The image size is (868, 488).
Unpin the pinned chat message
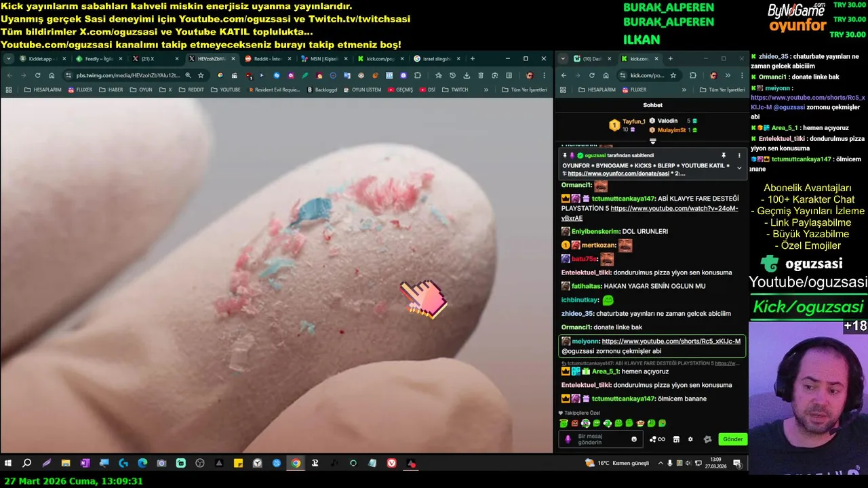(x=724, y=155)
